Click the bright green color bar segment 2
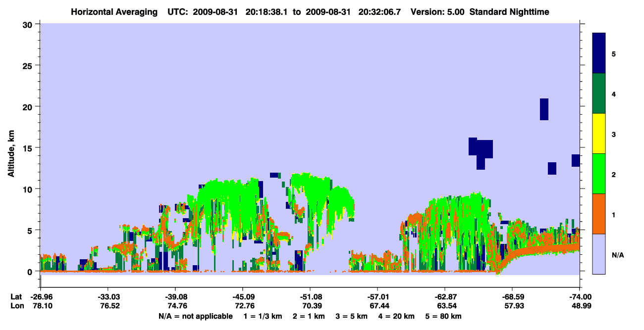The width and height of the screenshot is (644, 330). click(599, 174)
